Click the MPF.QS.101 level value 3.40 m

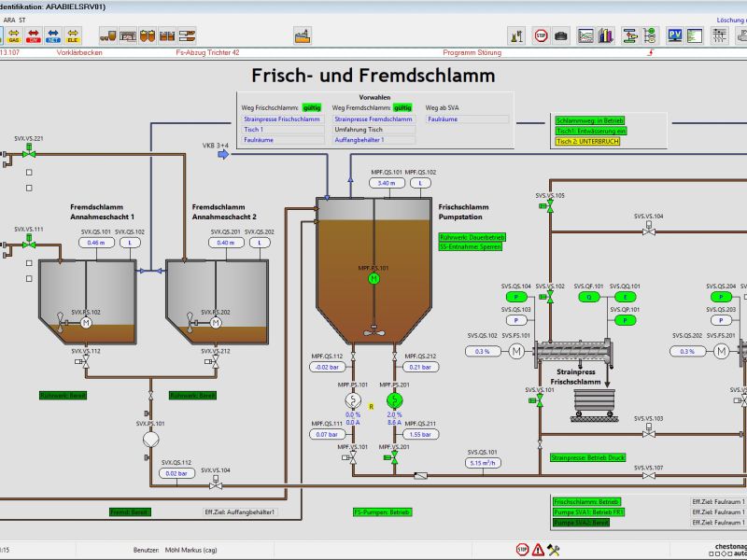[387, 183]
